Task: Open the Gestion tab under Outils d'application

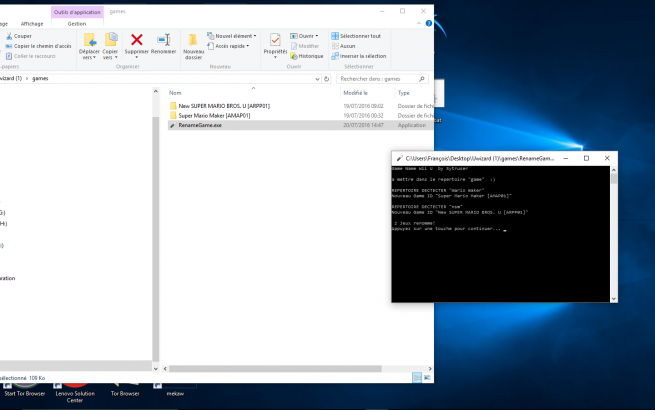Action: (x=76, y=22)
